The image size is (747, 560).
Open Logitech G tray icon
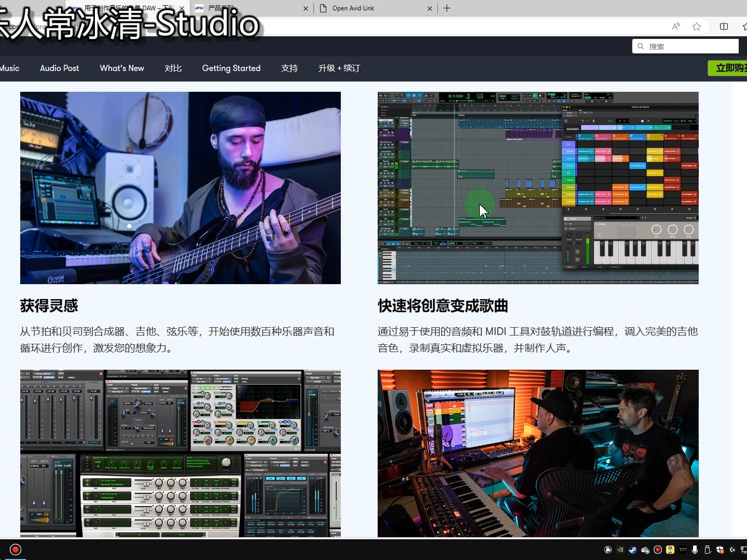coord(732,550)
